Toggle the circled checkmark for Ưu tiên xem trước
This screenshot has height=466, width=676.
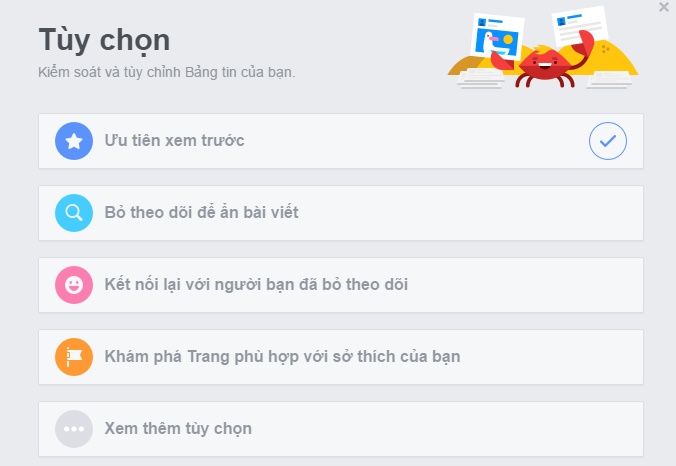607,141
